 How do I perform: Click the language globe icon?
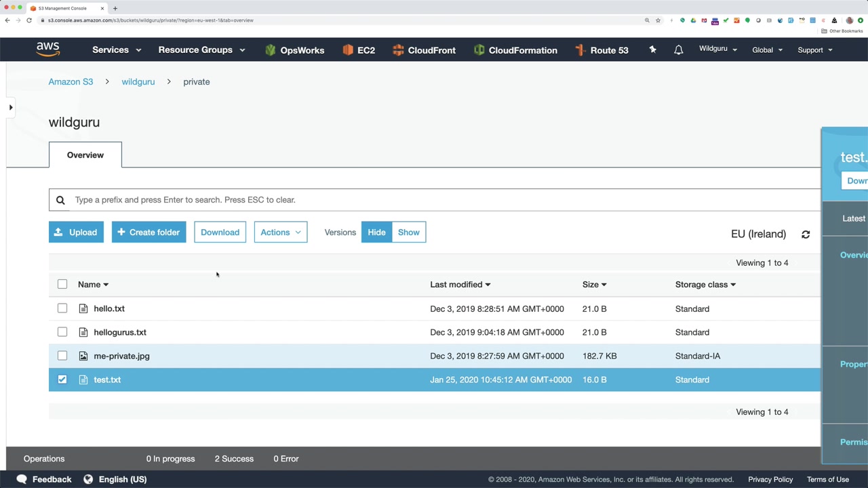(x=88, y=479)
